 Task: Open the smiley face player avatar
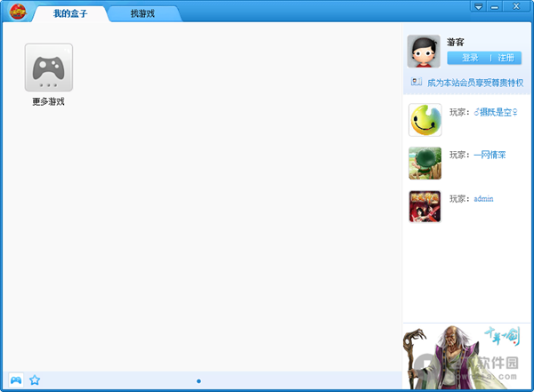tap(425, 120)
